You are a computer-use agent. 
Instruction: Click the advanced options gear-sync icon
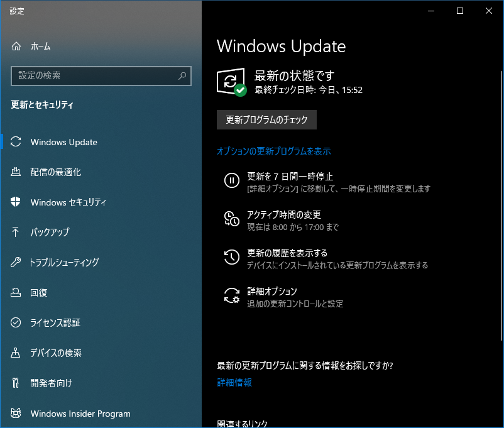232,295
